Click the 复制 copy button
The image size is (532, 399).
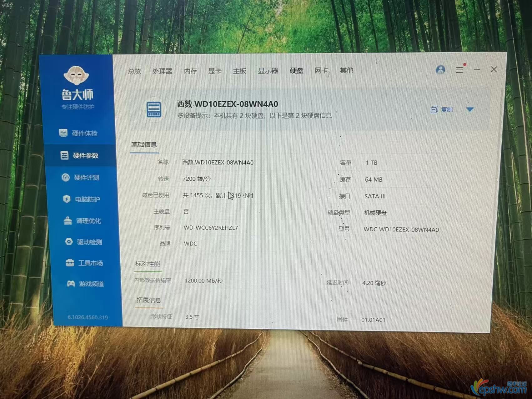click(x=442, y=109)
